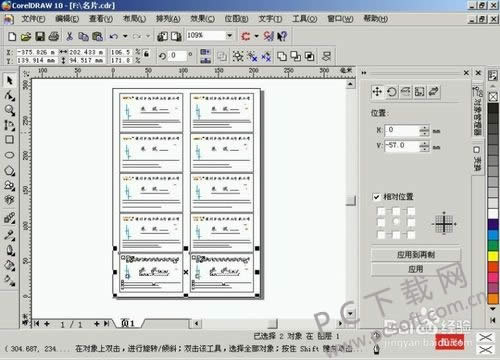Click the Undo arrow icon
Screen dimensions: 500x360
coord(114,36)
